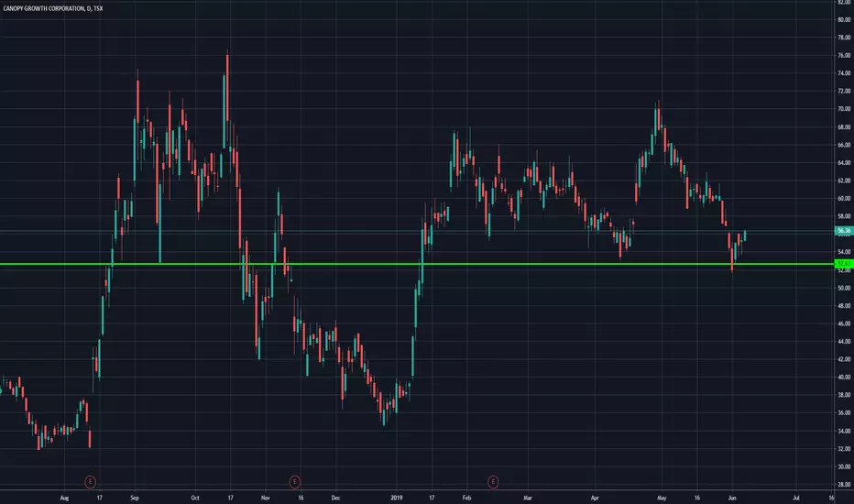Click the '32.00' price axis label

pyautogui.click(x=844, y=449)
